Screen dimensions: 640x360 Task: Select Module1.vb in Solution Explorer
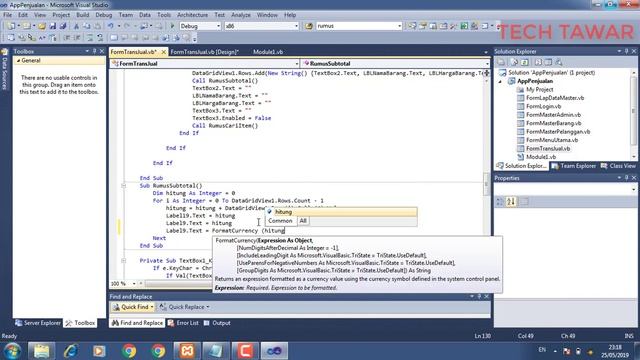pos(540,157)
